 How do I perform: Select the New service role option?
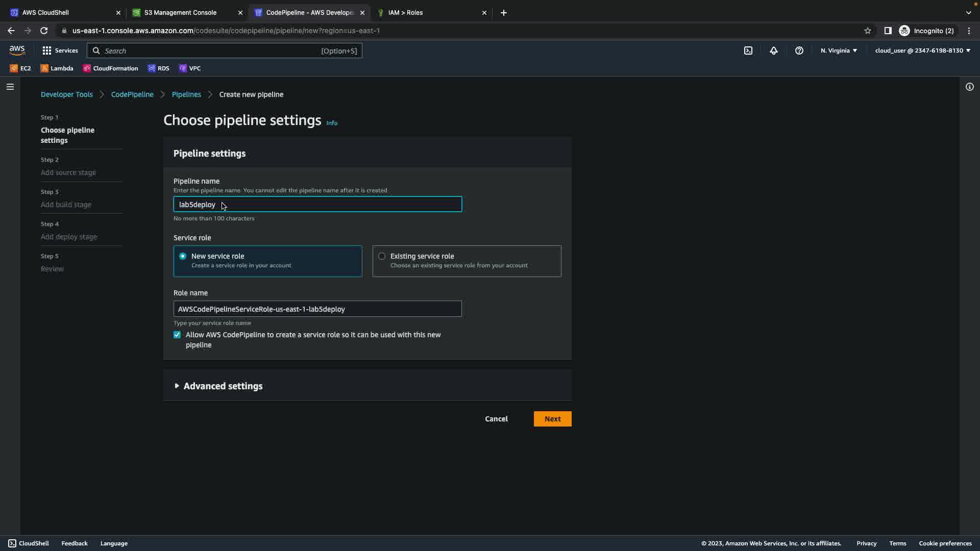pyautogui.click(x=183, y=256)
